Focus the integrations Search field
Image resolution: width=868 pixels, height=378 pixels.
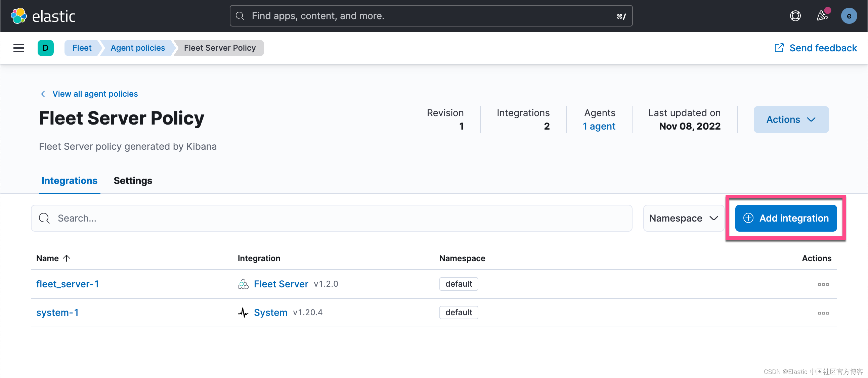[332, 218]
